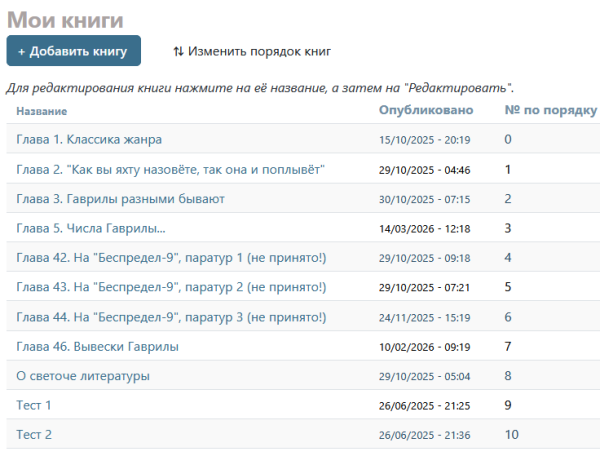Viewport: 600px width, 456px height.
Task: Sort by № по порядку column header
Action: [x=550, y=110]
